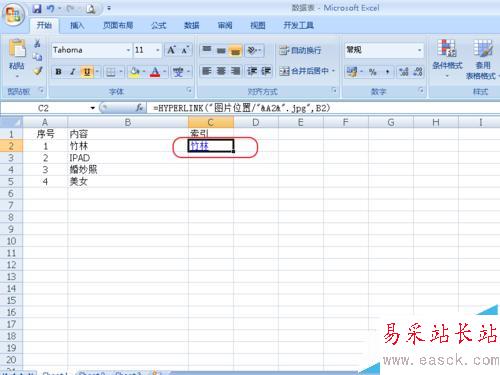This screenshot has height=375, width=500.
Task: Apply percent style format
Action: pos(373,72)
